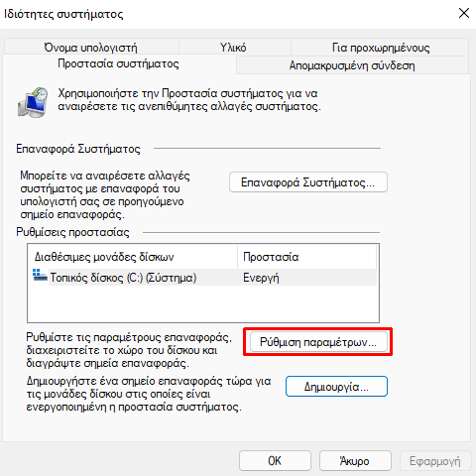Close the Ιδιότητες συστήματος dialog

pos(464,14)
